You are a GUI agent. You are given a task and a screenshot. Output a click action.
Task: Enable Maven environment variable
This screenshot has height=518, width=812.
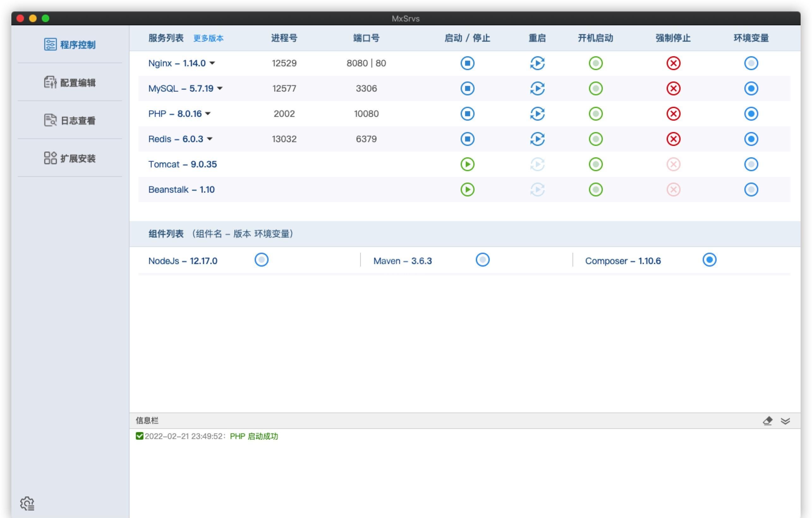[482, 260]
